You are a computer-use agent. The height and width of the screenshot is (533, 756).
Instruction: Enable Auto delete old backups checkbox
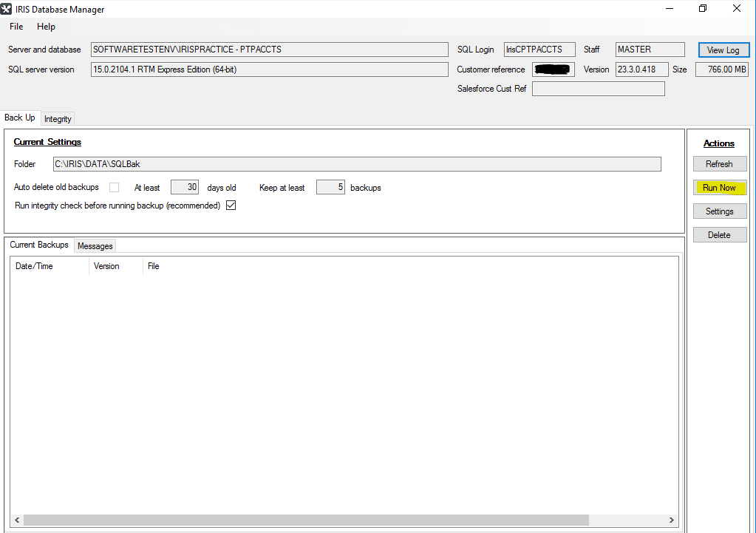pos(115,188)
